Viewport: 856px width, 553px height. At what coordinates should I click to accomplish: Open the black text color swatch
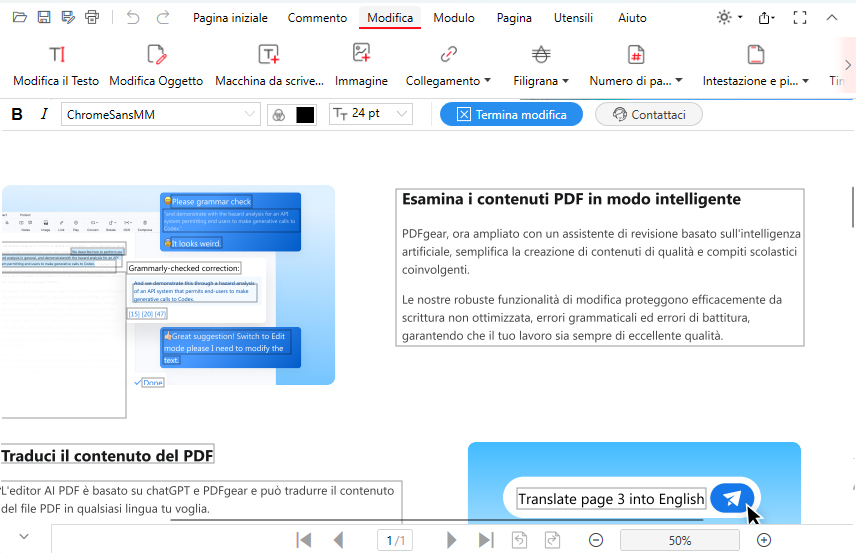pyautogui.click(x=305, y=115)
